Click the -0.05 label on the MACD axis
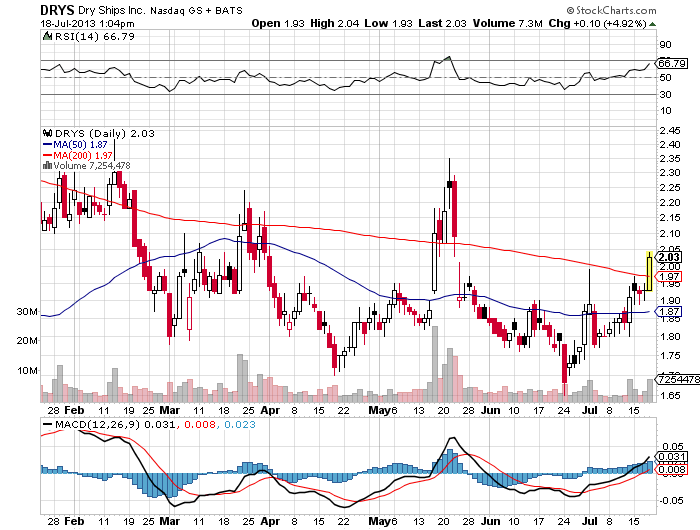This screenshot has height=530, width=700. pos(671,501)
